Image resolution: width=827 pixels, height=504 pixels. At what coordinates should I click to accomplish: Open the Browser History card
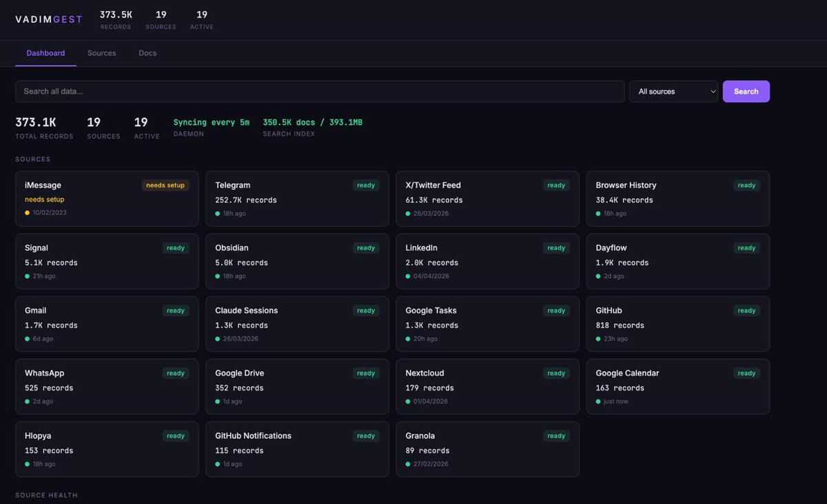click(677, 199)
